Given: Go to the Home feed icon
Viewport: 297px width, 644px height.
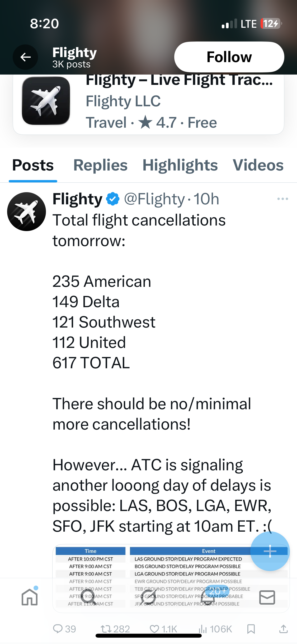Looking at the screenshot, I should coord(30,597).
